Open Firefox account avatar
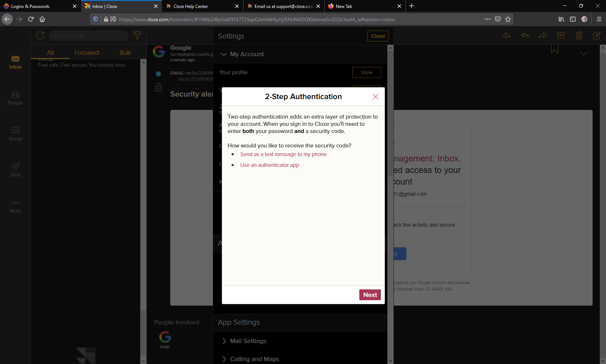Image resolution: width=606 pixels, height=364 pixels. pos(584,19)
